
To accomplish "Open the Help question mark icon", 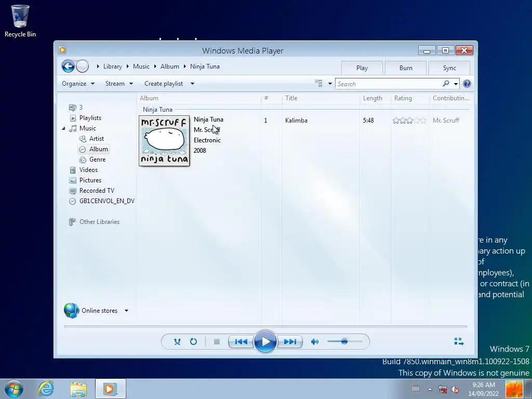I will click(x=467, y=84).
